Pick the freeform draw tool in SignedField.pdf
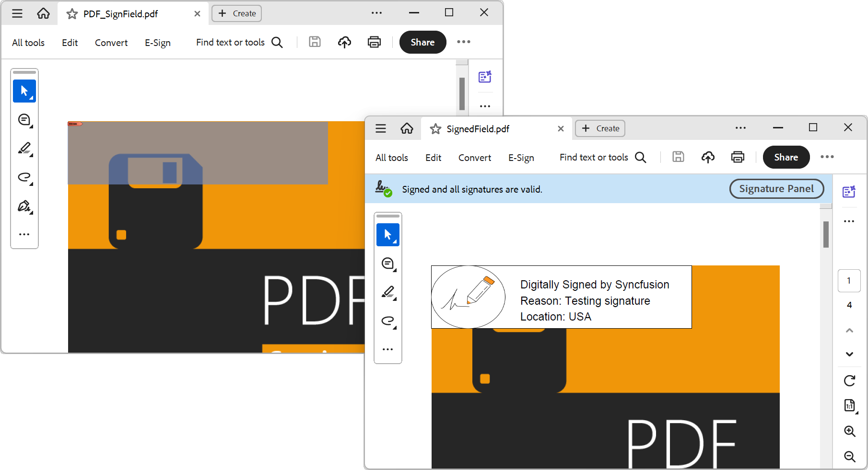The width and height of the screenshot is (868, 470). click(388, 321)
